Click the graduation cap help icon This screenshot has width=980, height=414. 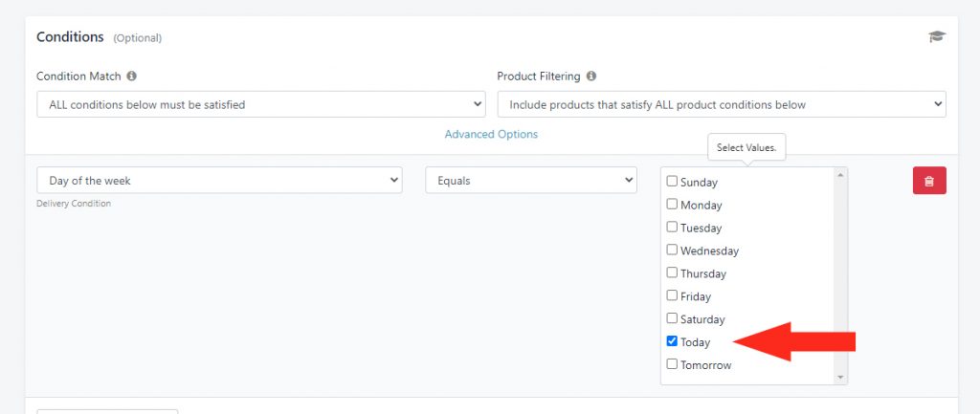point(937,37)
